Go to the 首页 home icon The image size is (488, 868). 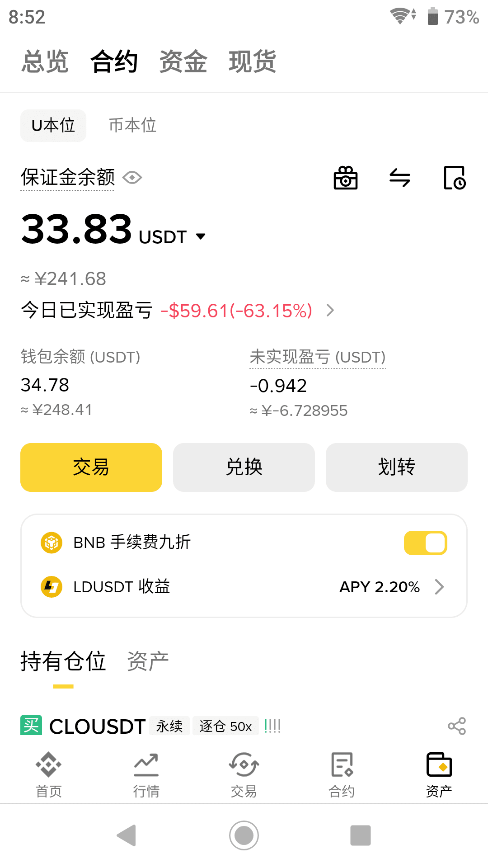pos(49,774)
